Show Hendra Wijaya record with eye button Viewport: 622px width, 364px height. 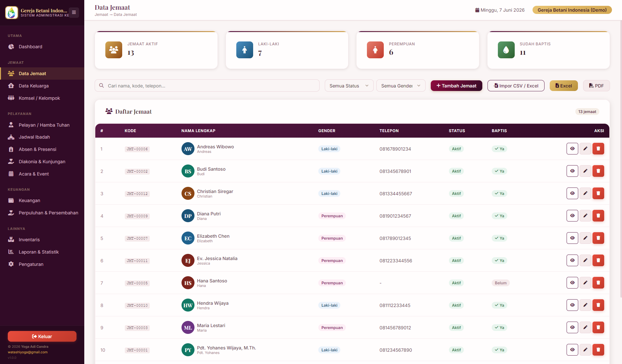pos(572,305)
